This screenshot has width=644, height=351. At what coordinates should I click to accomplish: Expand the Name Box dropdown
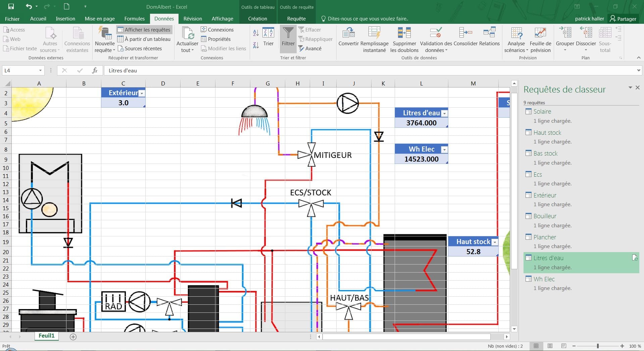[x=40, y=70]
